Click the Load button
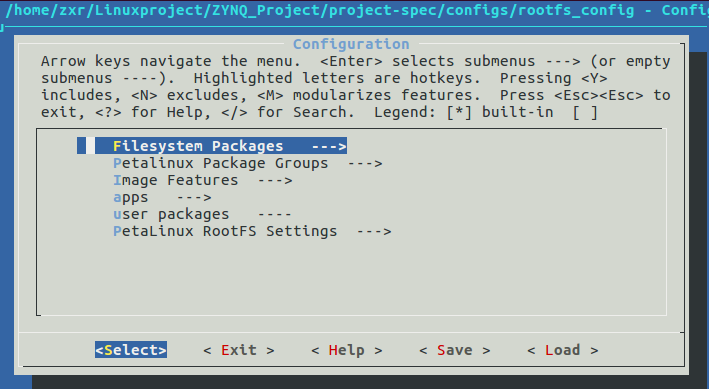This screenshot has height=389, width=709. (562, 350)
